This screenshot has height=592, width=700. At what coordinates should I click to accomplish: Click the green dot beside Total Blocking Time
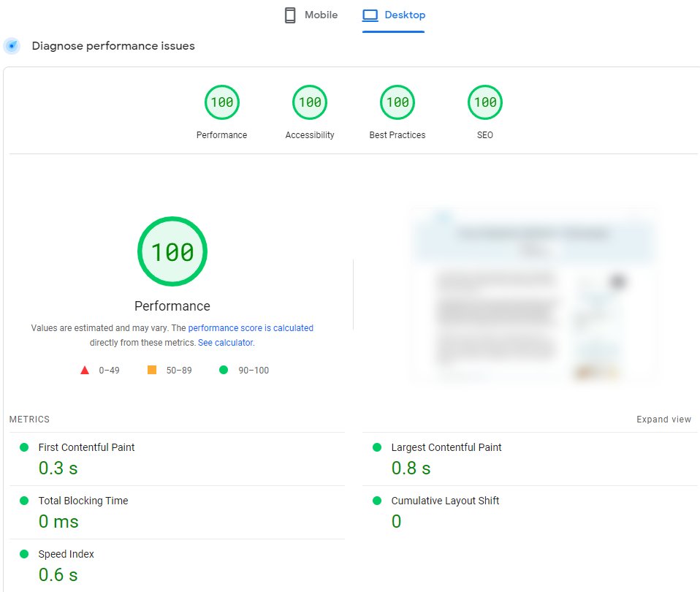point(24,501)
